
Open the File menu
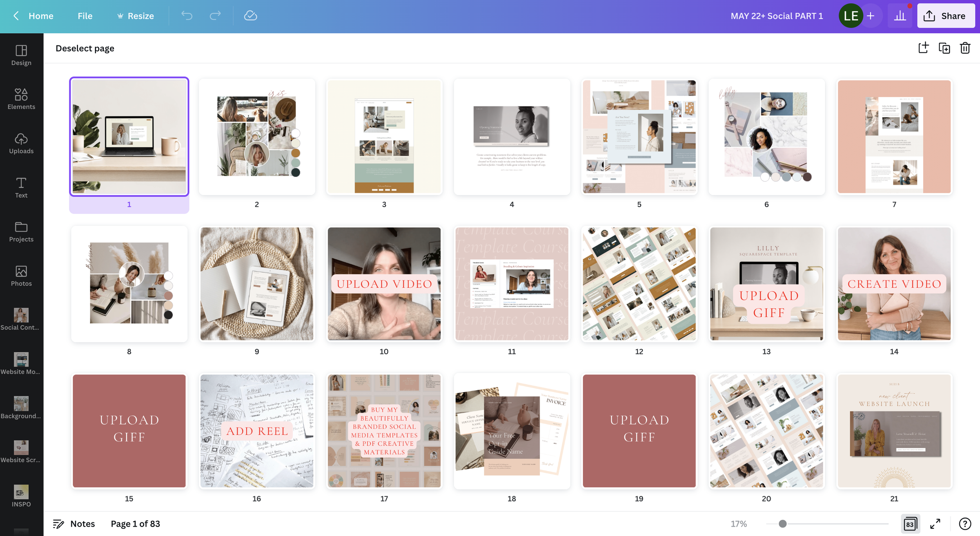point(85,16)
